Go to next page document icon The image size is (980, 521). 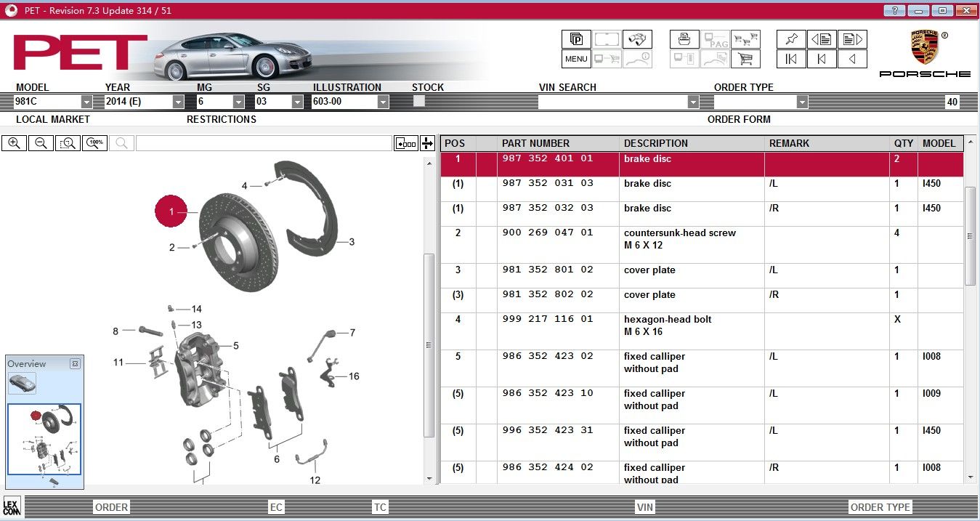(x=852, y=39)
